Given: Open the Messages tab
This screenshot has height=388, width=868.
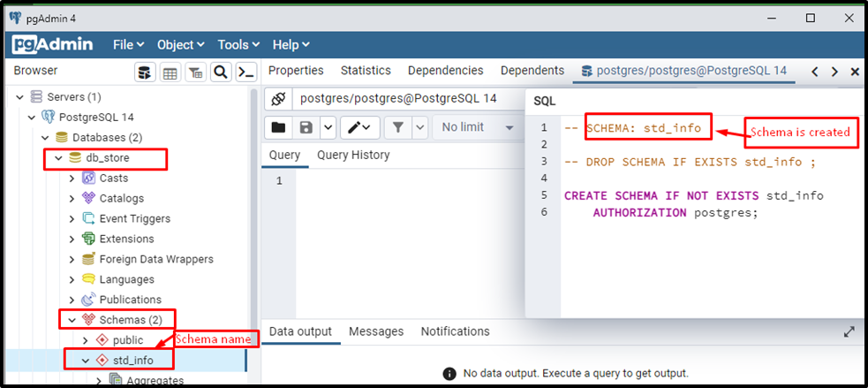Looking at the screenshot, I should (x=376, y=331).
